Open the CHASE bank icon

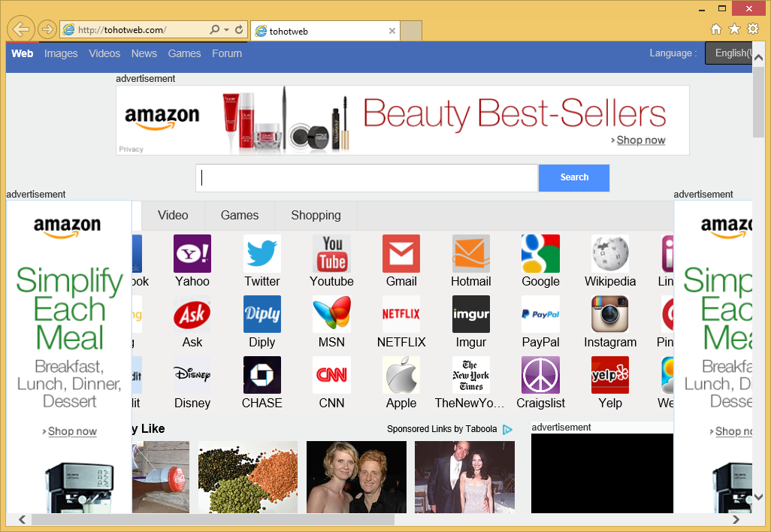262,375
